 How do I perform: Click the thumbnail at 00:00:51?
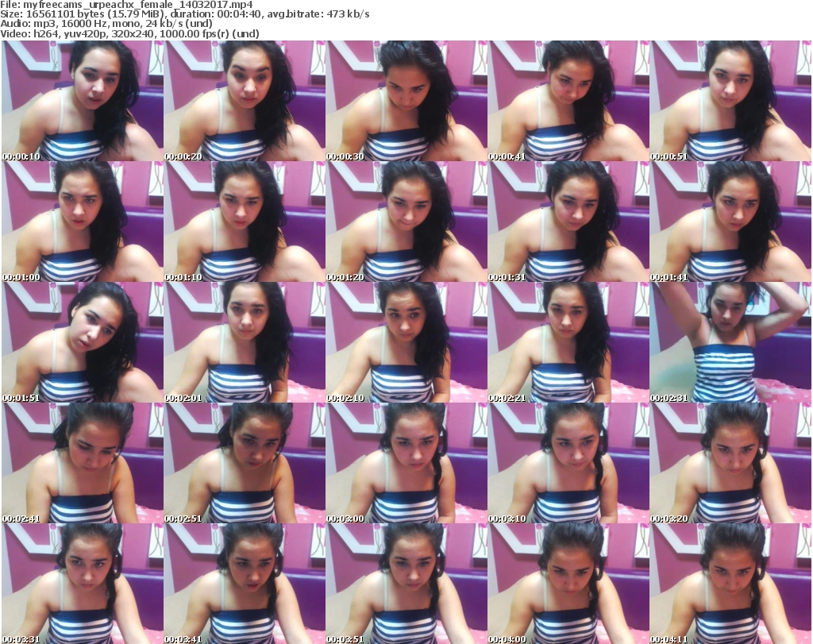click(730, 101)
